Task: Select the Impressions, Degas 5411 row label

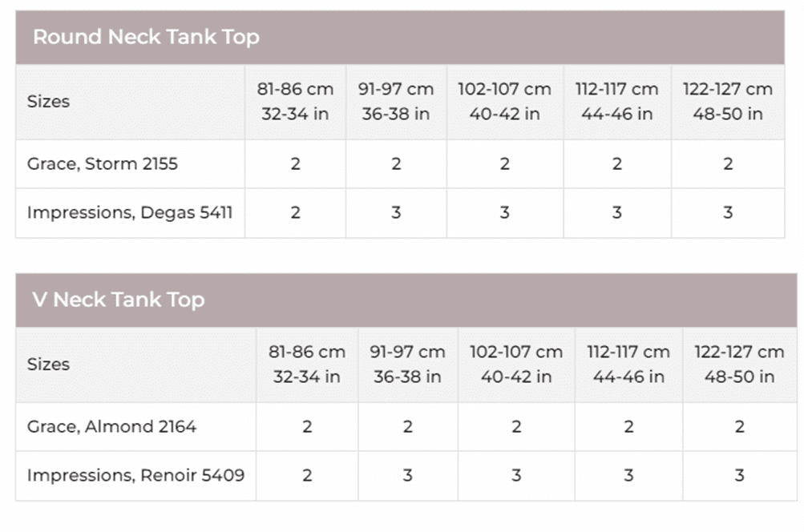Action: 130,213
